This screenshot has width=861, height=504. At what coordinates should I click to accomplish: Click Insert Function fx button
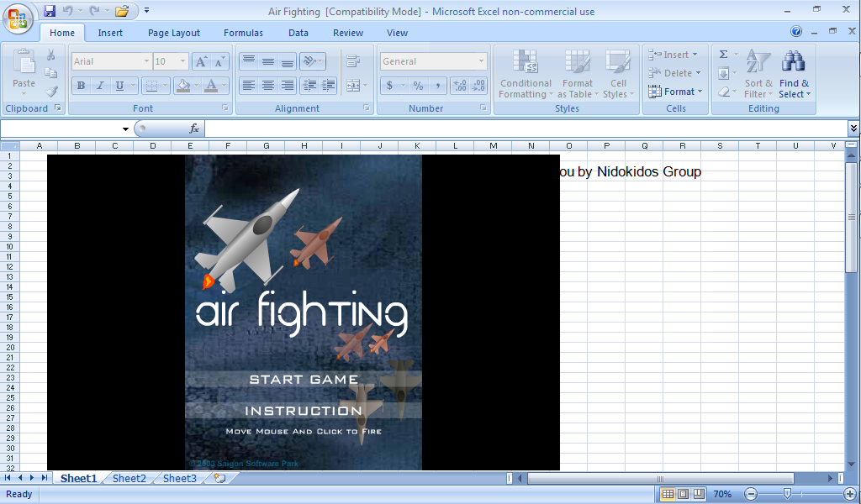click(194, 129)
